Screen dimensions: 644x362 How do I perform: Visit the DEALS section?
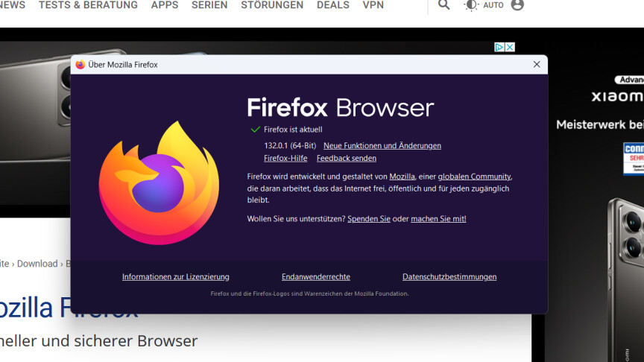(x=333, y=5)
